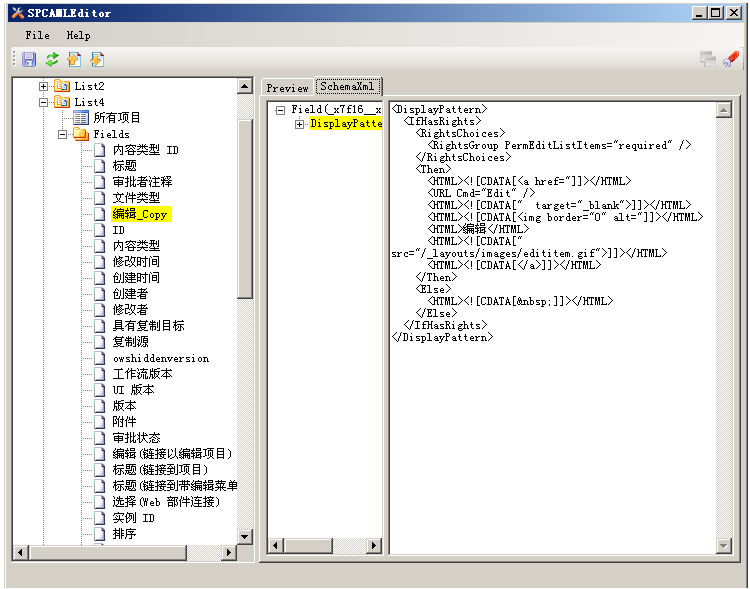
Task: Collapse the Field(_x7f16 schema node
Action: [x=280, y=110]
